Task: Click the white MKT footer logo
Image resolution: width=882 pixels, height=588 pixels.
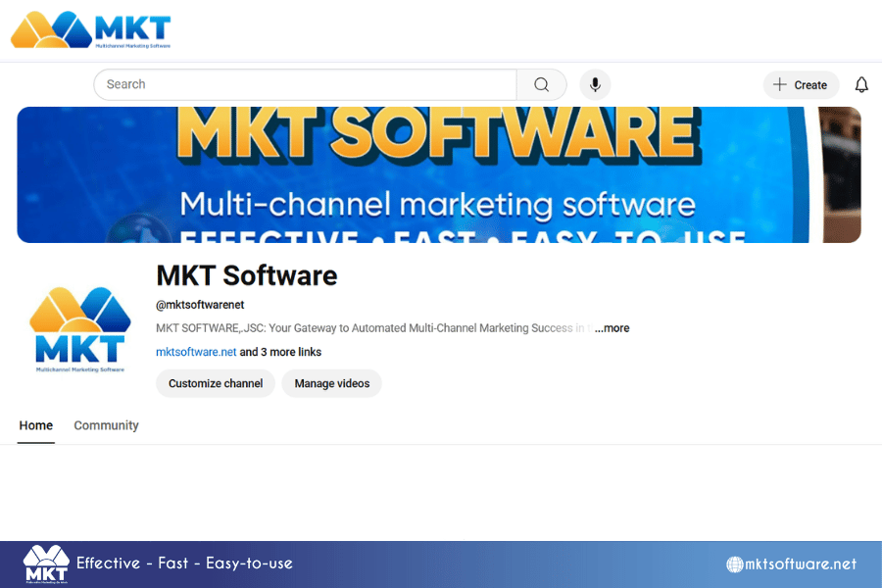Action: point(46,563)
